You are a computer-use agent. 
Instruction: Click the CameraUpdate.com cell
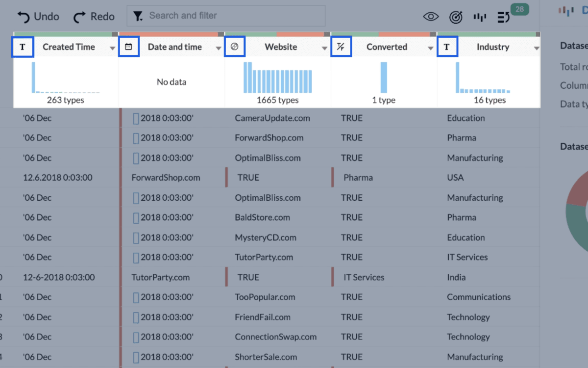pos(272,118)
